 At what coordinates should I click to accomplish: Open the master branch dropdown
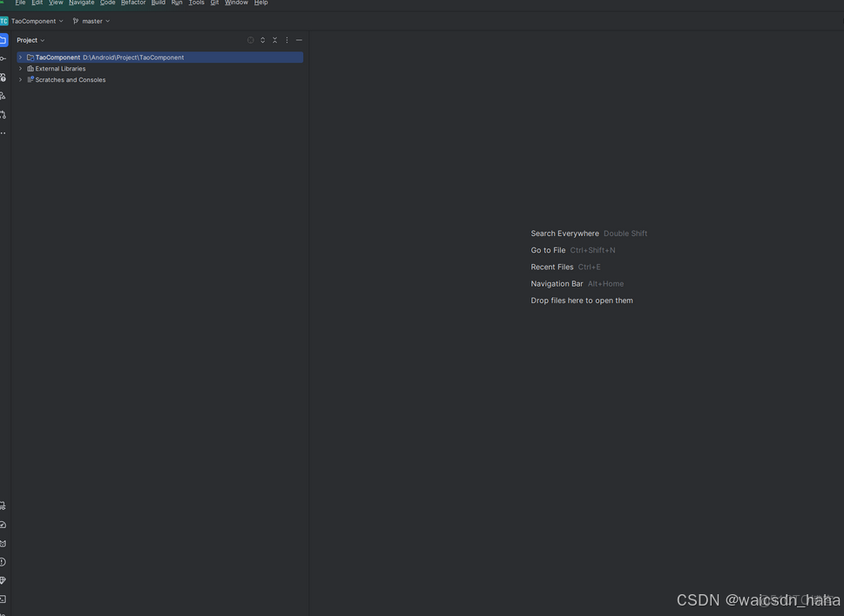(x=91, y=20)
